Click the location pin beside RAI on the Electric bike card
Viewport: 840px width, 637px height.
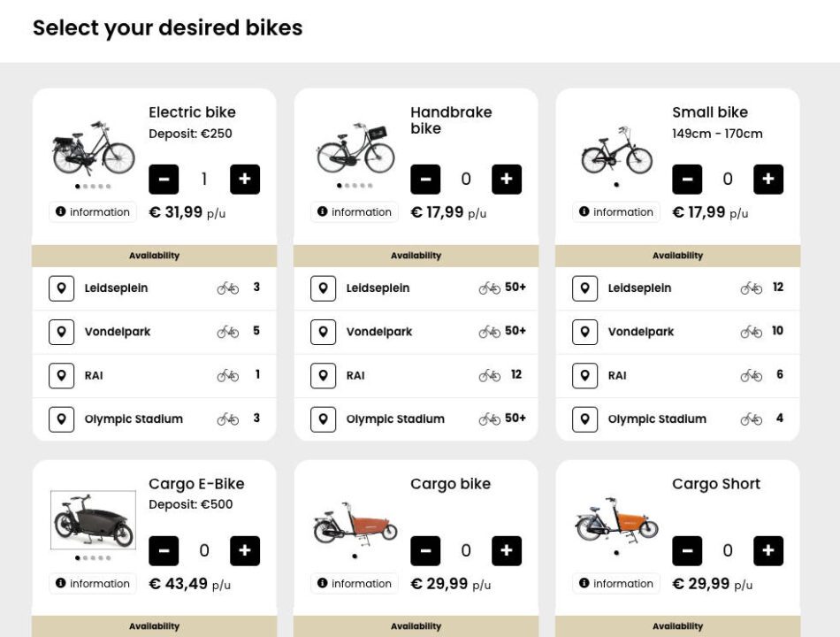tap(61, 374)
